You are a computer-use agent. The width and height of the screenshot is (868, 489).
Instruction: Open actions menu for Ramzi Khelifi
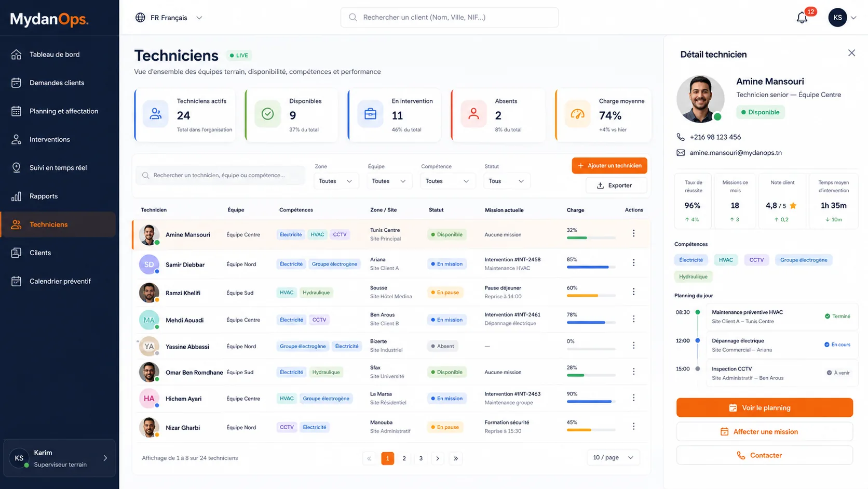pos(633,292)
